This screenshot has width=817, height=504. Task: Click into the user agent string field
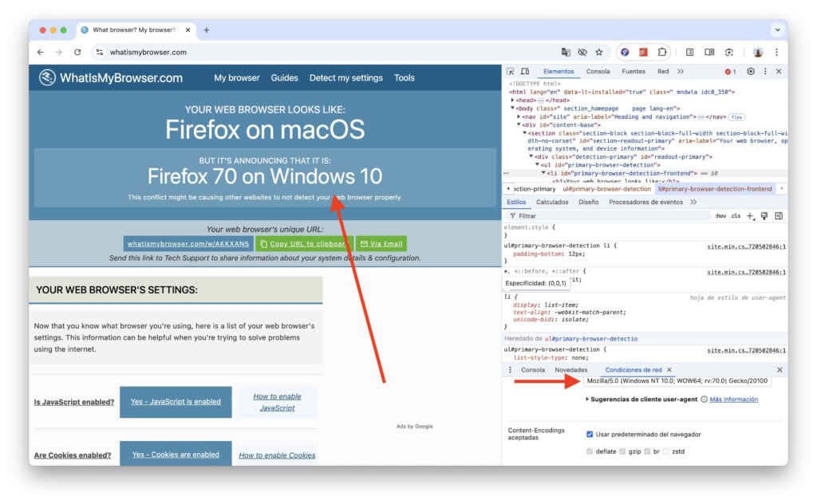click(677, 381)
